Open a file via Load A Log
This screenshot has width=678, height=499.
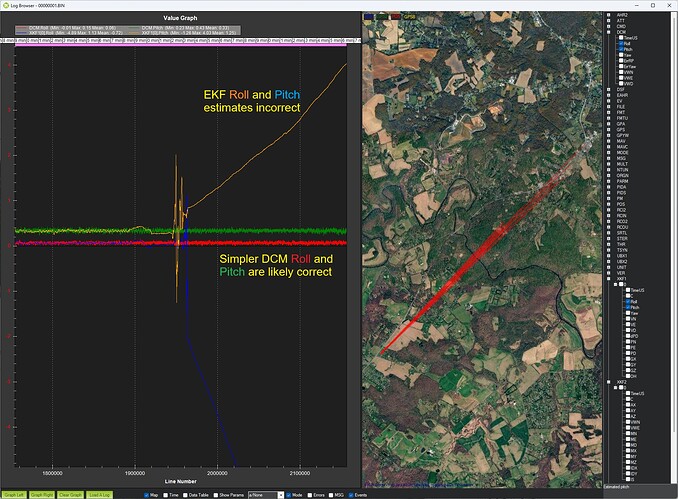tap(99, 495)
